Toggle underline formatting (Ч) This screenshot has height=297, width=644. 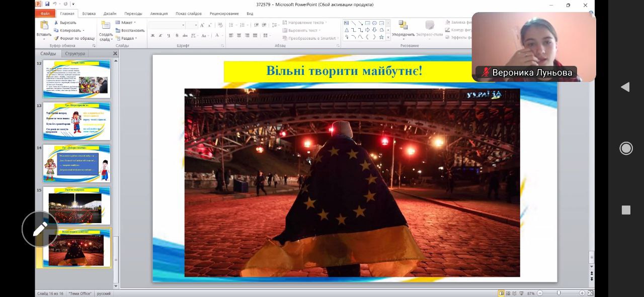(x=169, y=36)
